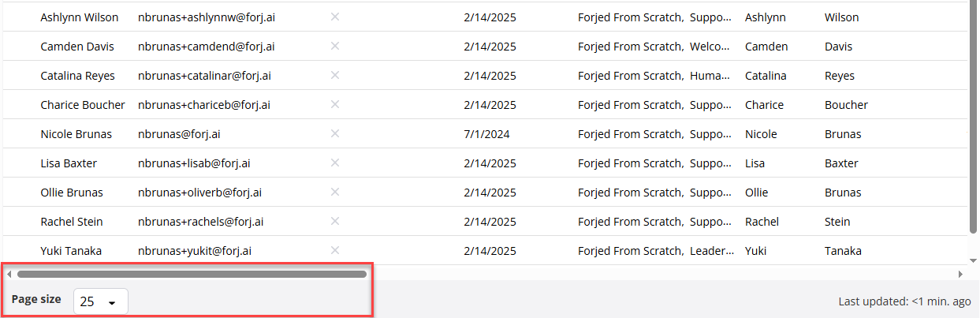Select the 7/1/2024 date cell
This screenshot has height=318, width=980.
pos(487,134)
